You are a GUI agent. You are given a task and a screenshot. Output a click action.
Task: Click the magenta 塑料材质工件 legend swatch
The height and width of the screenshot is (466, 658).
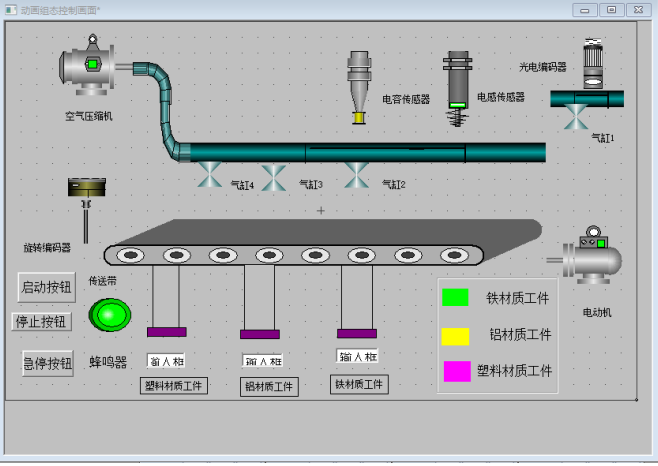(x=455, y=371)
